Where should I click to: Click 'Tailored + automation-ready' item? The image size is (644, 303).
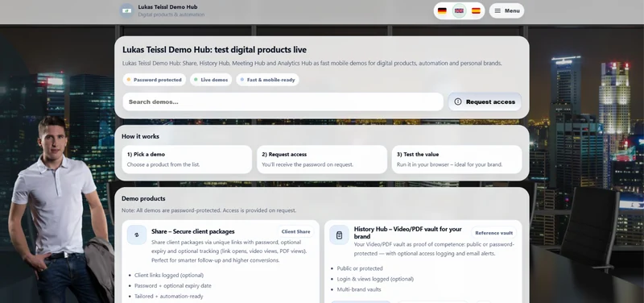[169, 296]
